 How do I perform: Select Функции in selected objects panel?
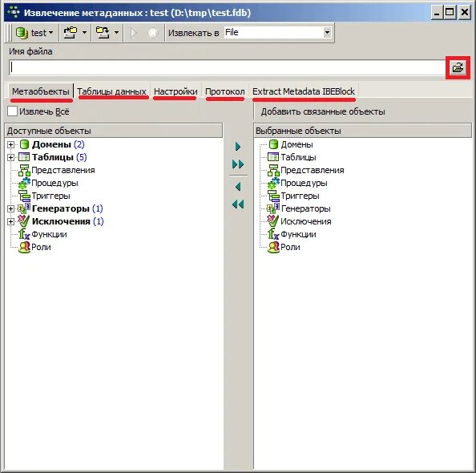298,234
